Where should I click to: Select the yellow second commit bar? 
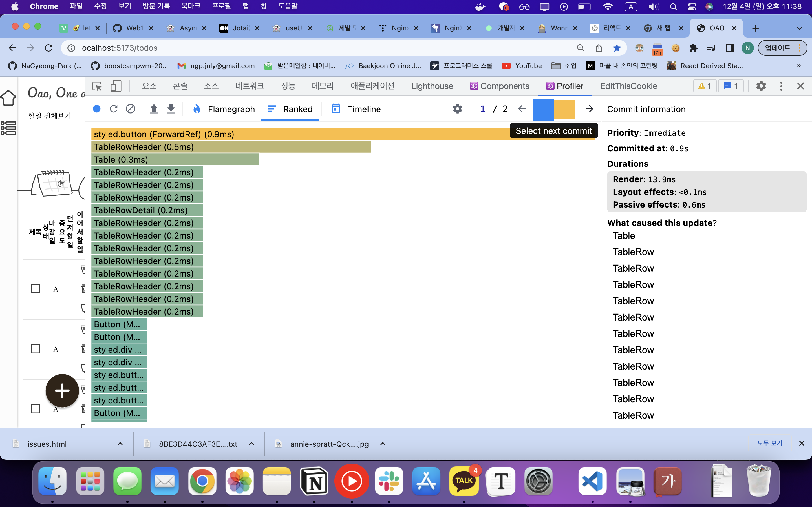(564, 109)
